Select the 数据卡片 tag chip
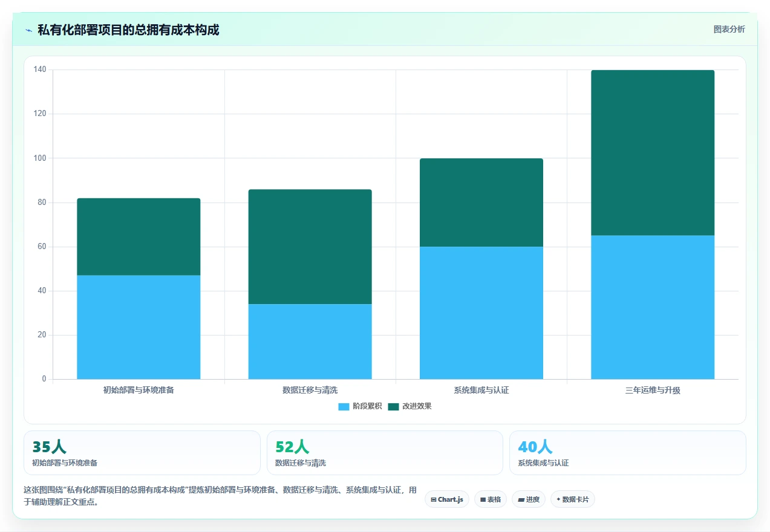The image size is (770, 532). coord(573,499)
